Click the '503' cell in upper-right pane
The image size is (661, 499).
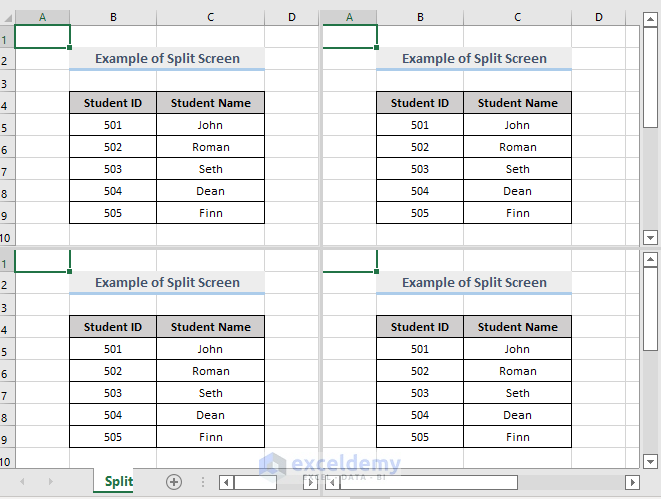tap(420, 169)
